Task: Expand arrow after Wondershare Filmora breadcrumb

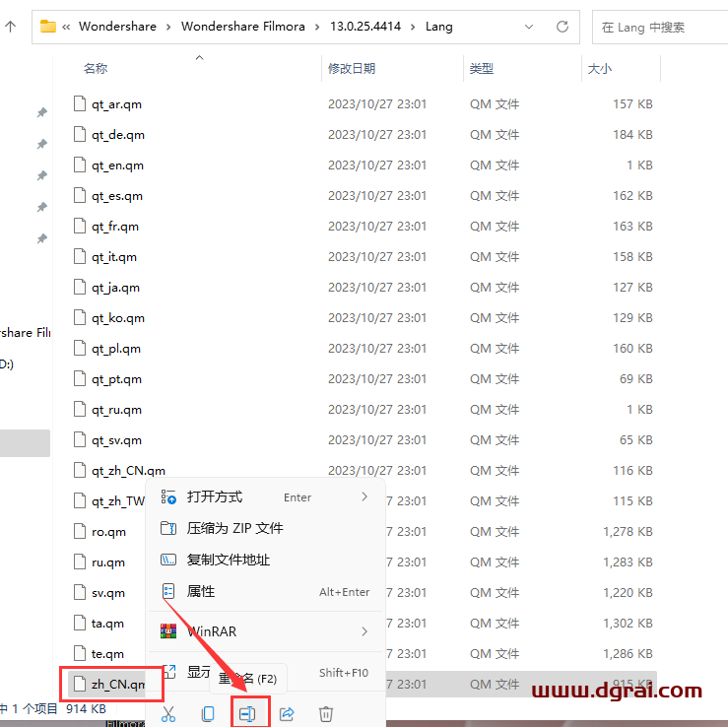Action: pos(317,27)
